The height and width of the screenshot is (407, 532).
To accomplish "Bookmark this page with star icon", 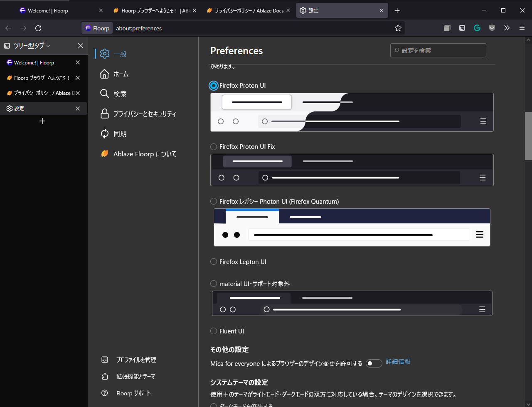I will 398,28.
